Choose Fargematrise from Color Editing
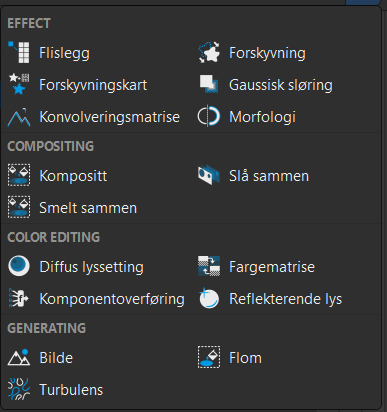387x412 pixels. 272,267
